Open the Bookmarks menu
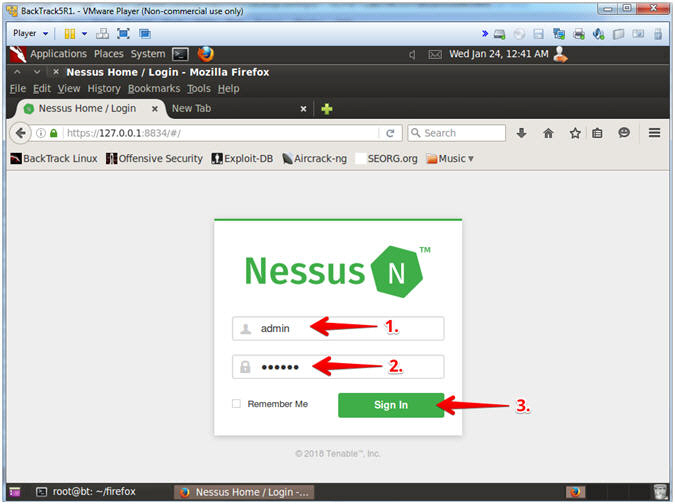 154,89
